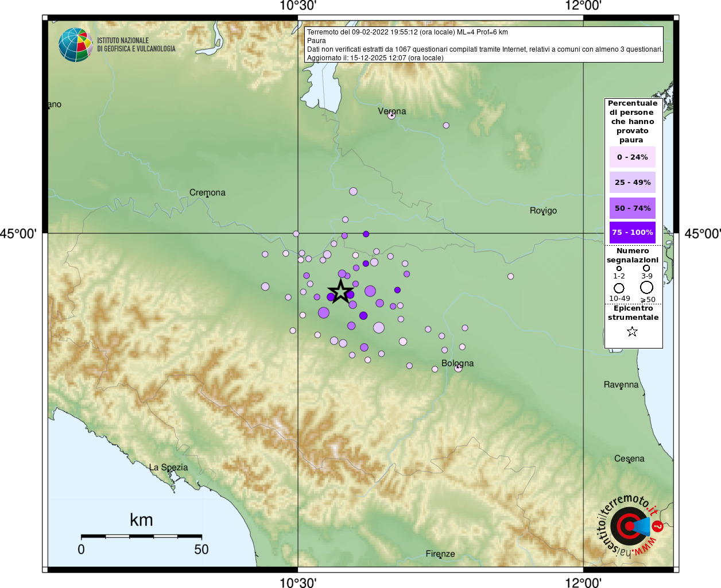Select the 75 - 100% legend swatch
This screenshot has height=588, width=721.
[x=632, y=233]
